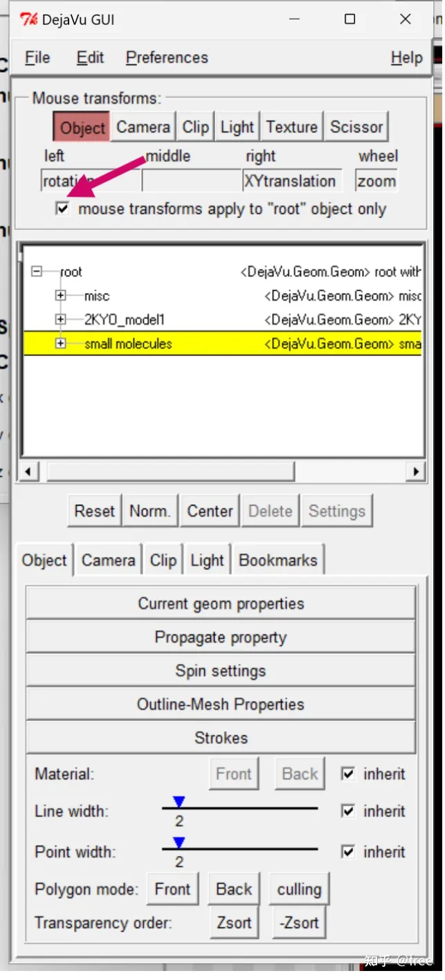
Task: Uncheck the Line width inherit checkbox
Action: 348,811
